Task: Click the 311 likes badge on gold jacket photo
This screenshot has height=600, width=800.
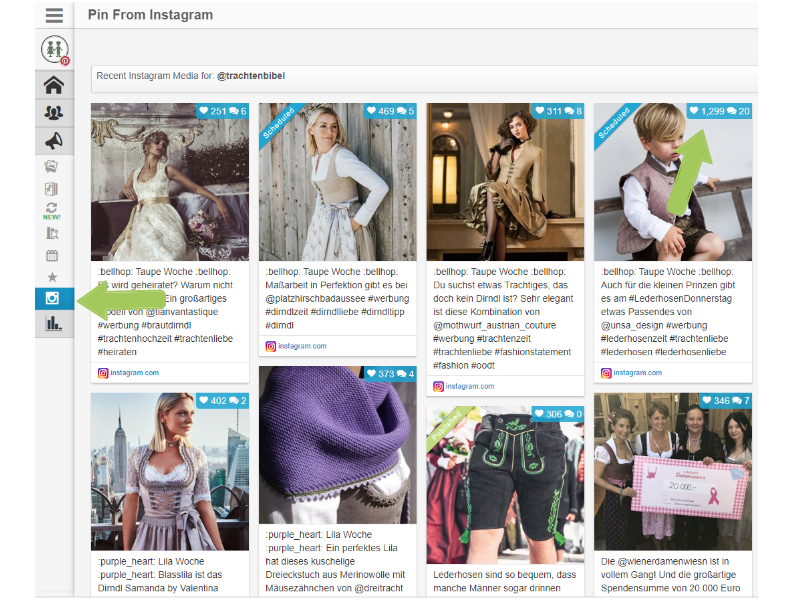Action: (558, 111)
